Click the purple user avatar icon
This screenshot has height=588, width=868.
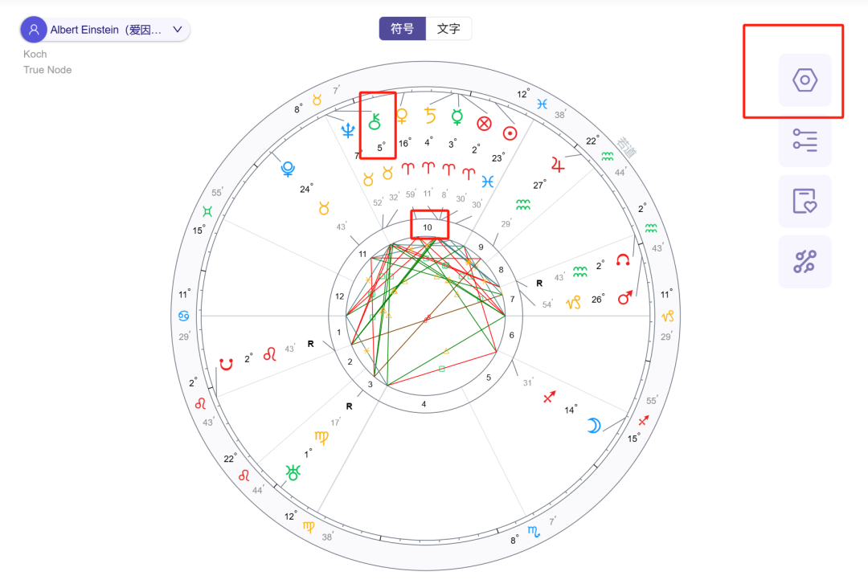point(34,29)
